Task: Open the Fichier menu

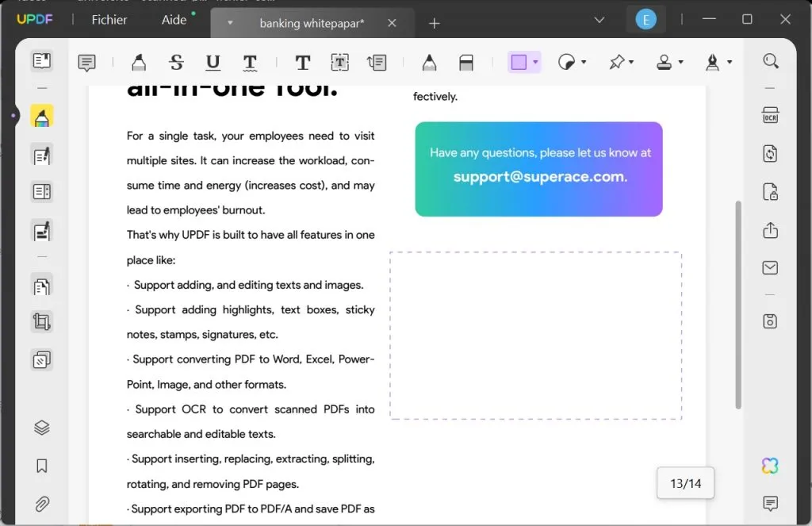Action: pos(109,20)
